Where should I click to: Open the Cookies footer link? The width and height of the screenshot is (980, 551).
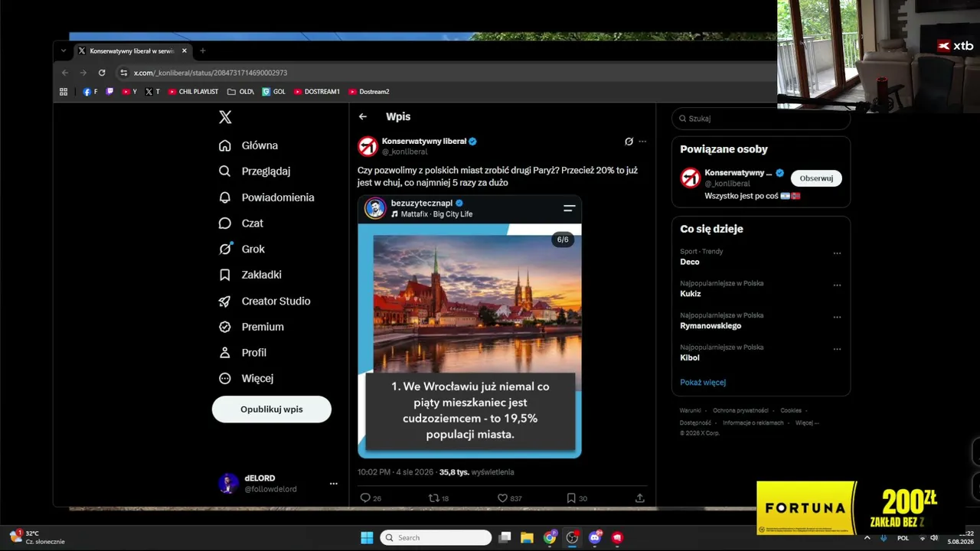(791, 411)
